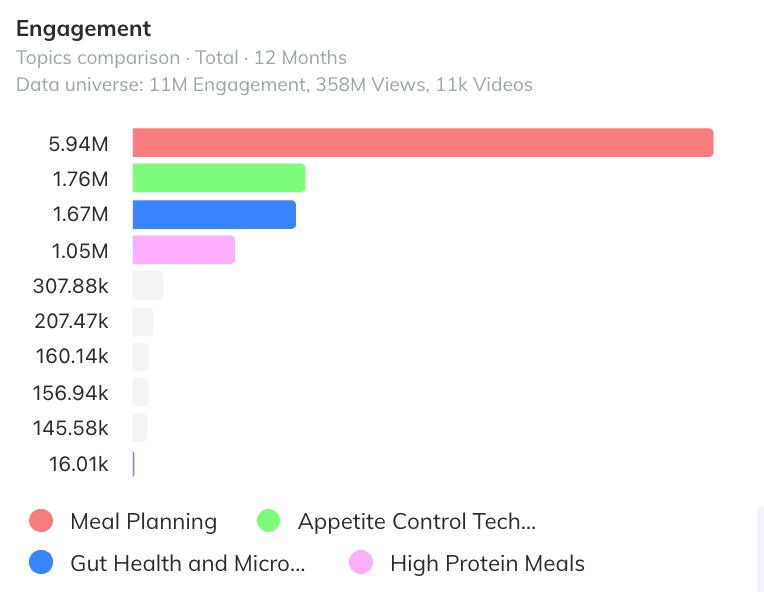Click the gray 307.88k bar
Viewport: 764px width, 592px height.
point(148,285)
